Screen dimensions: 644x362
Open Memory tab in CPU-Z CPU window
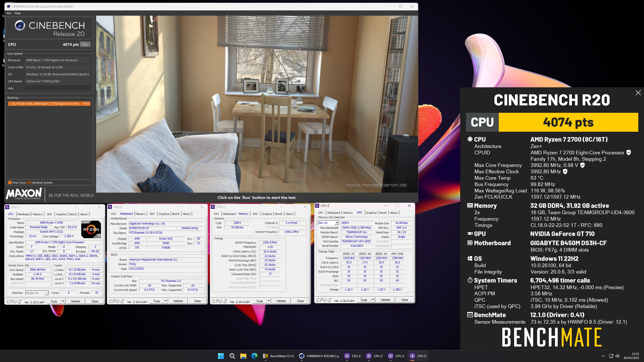click(x=38, y=214)
